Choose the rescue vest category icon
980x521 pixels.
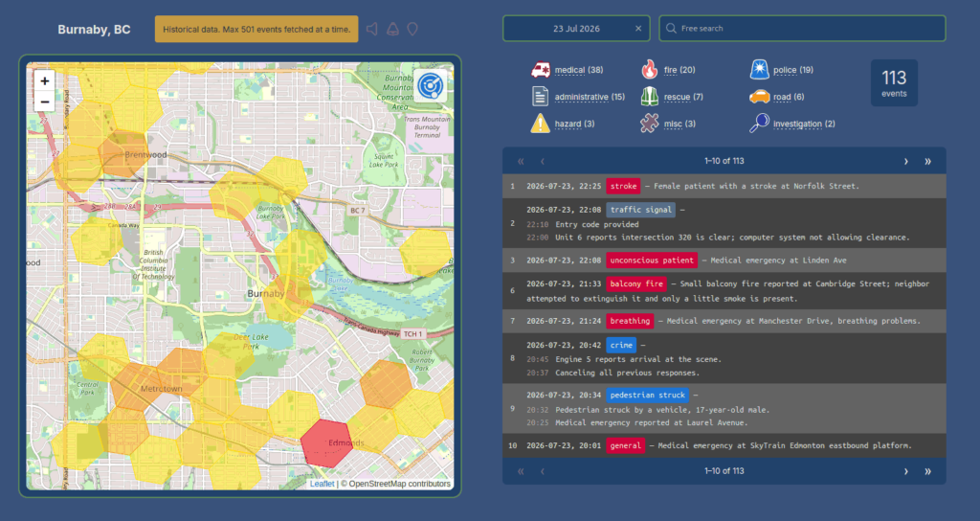pyautogui.click(x=650, y=97)
